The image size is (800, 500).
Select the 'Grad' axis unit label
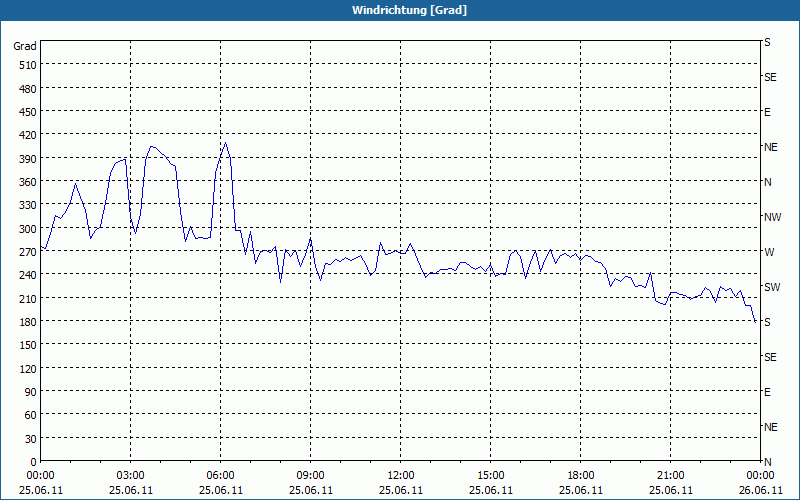25,46
